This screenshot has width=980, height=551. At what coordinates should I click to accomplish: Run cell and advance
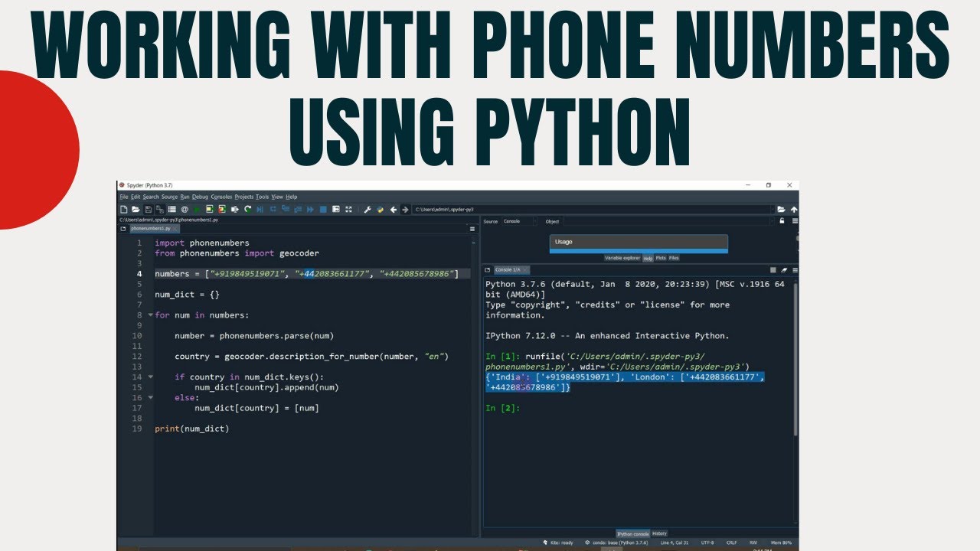coord(221,209)
